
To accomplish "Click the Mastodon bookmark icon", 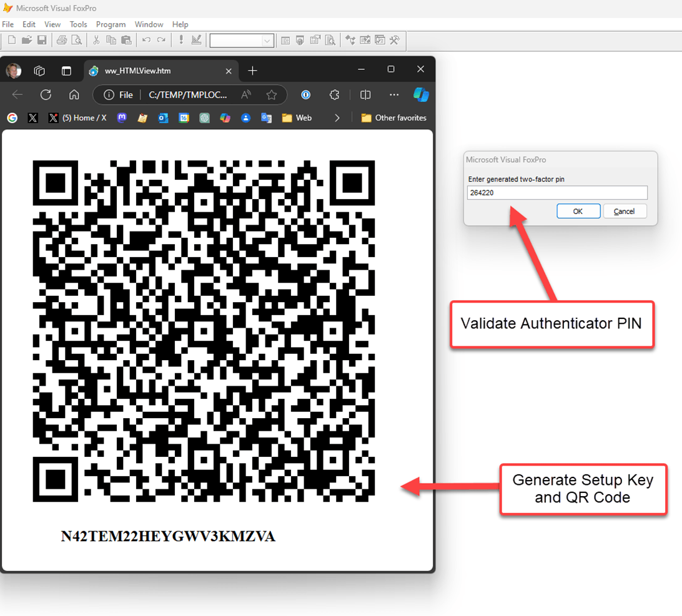I will point(122,117).
